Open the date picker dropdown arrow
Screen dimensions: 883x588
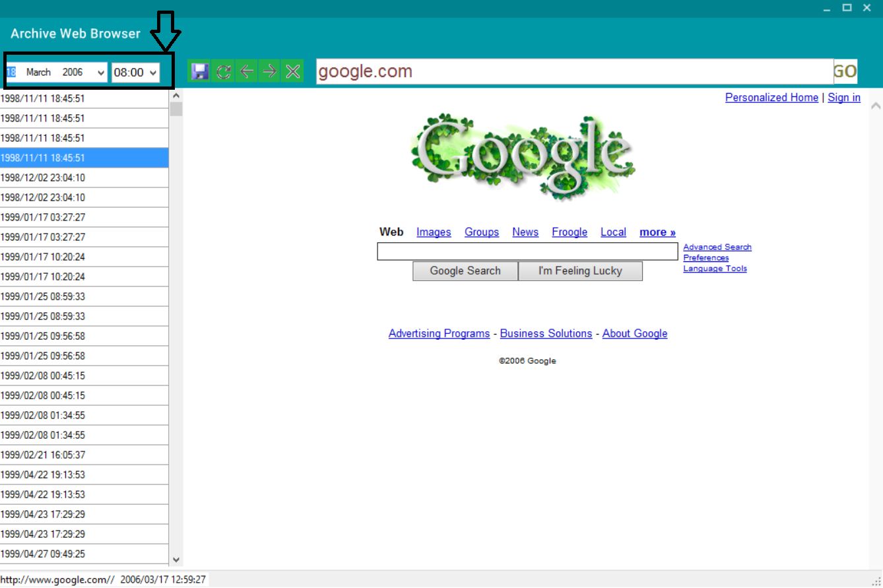click(x=101, y=72)
